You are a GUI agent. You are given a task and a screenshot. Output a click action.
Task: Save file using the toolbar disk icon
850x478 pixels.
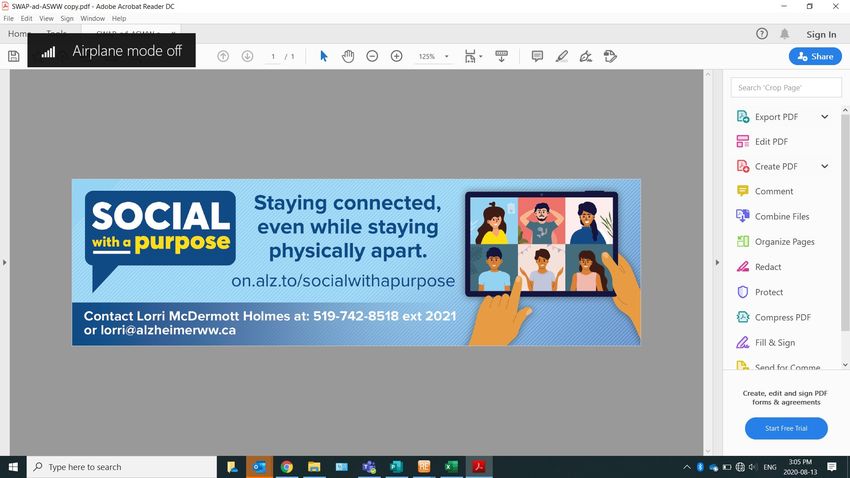click(x=14, y=56)
